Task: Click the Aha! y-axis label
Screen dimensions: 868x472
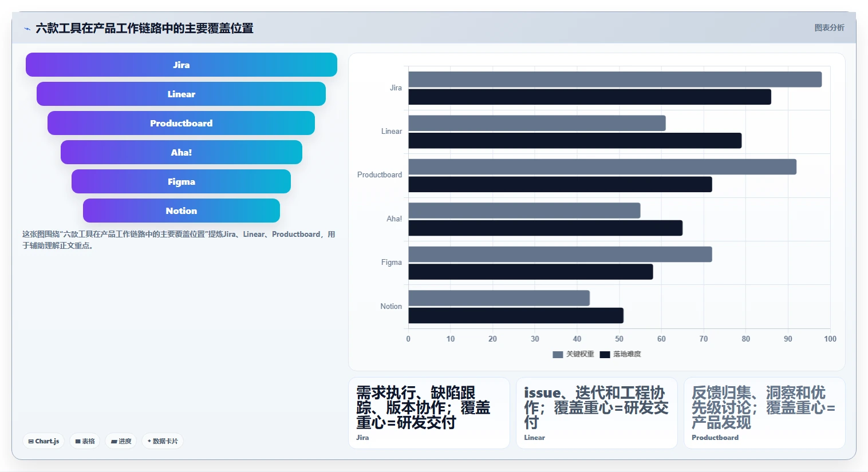Action: pyautogui.click(x=394, y=219)
